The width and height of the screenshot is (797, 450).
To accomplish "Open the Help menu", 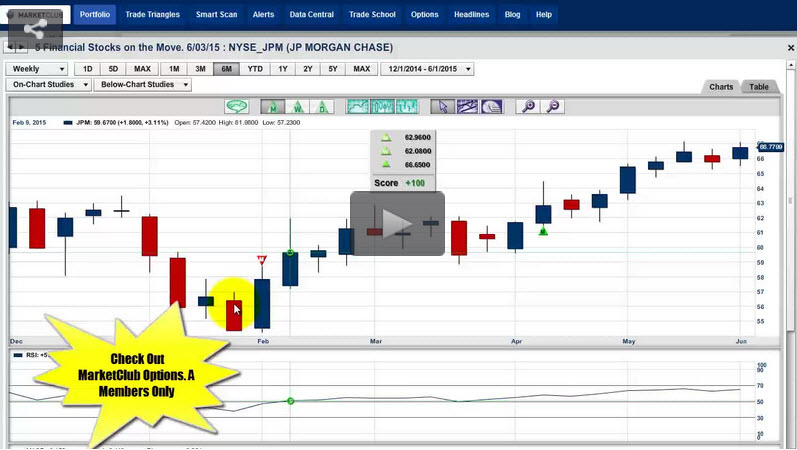I will click(x=543, y=14).
